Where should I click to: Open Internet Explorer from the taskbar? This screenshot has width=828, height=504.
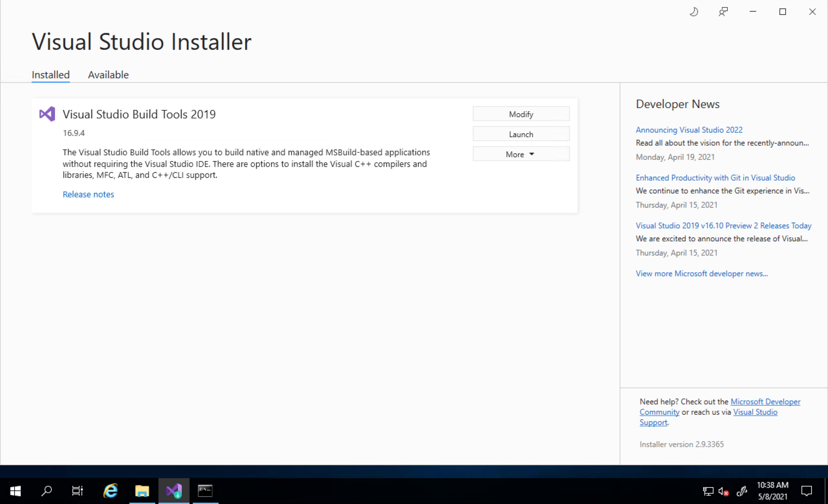[110, 491]
